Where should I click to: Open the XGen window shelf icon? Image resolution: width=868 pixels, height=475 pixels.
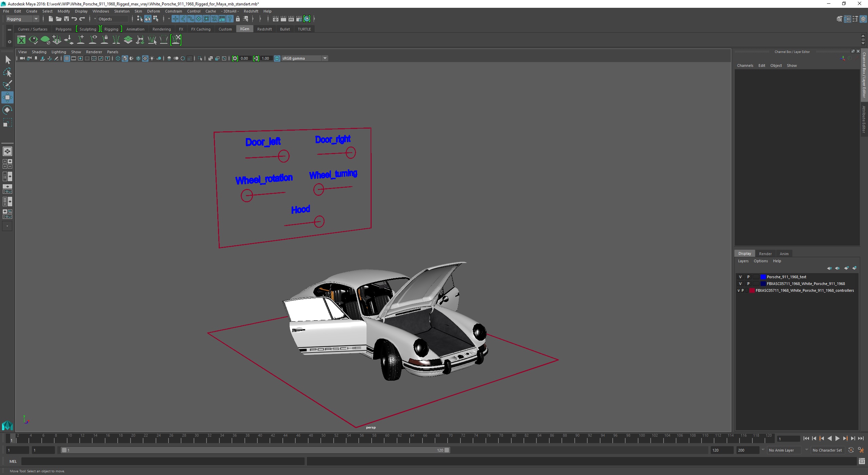pos(21,40)
